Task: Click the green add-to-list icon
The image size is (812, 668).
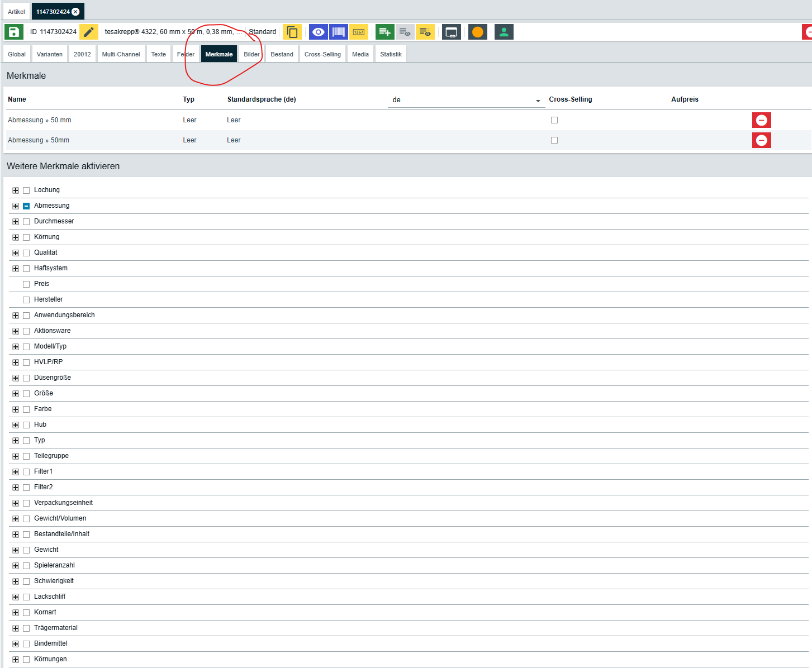Action: (384, 32)
